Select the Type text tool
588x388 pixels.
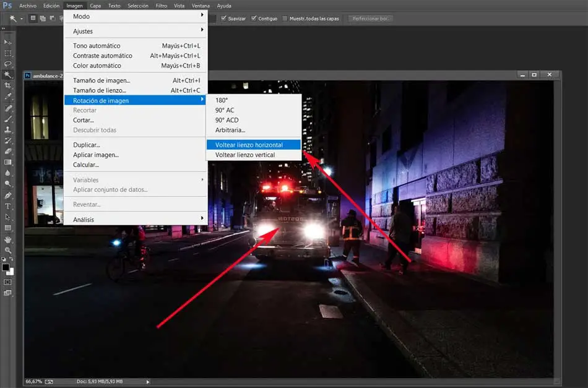coord(8,206)
